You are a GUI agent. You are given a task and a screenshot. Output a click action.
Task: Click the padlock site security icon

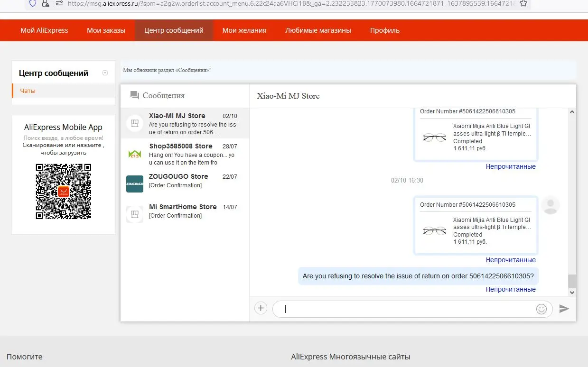[x=46, y=3]
